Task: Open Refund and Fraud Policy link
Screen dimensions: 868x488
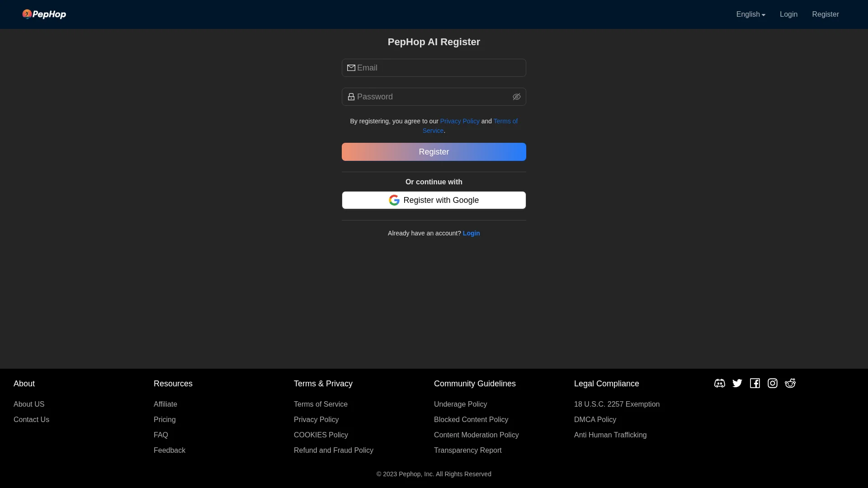Action: point(334,450)
